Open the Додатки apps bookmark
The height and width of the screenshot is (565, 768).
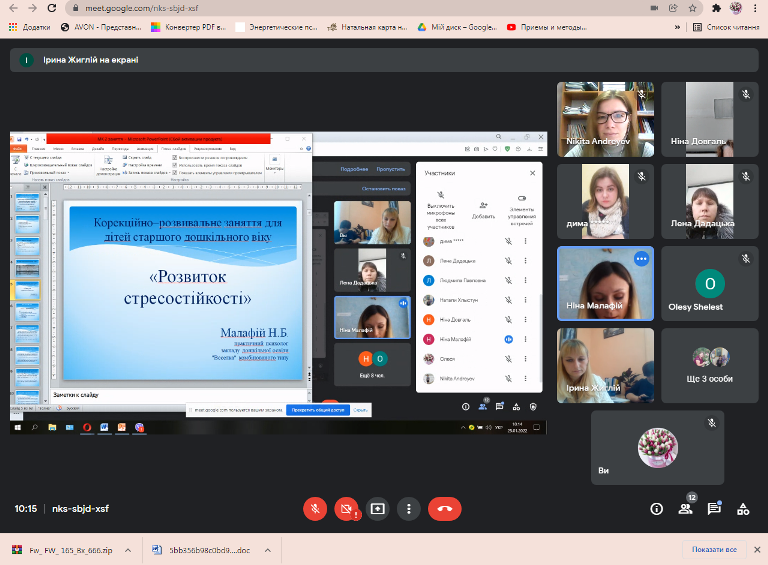[x=29, y=27]
